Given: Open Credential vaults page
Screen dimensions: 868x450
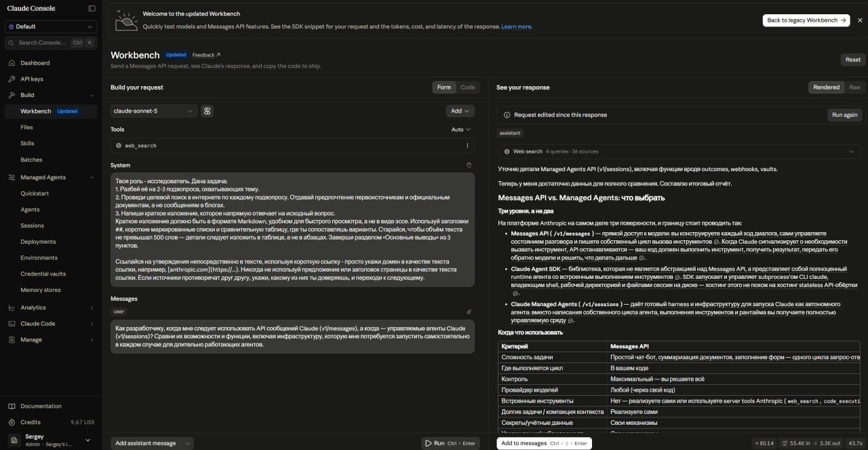Looking at the screenshot, I should pos(43,274).
